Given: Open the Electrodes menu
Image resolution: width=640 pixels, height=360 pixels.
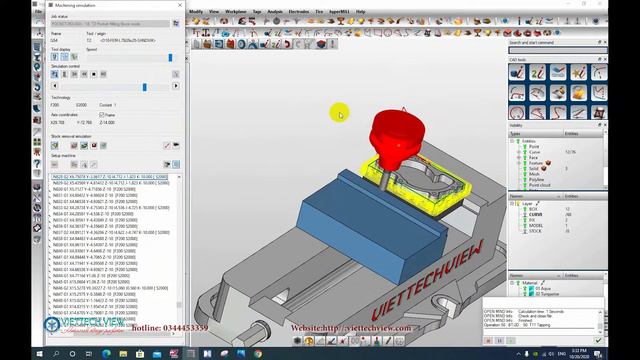Looking at the screenshot, I should point(299,12).
